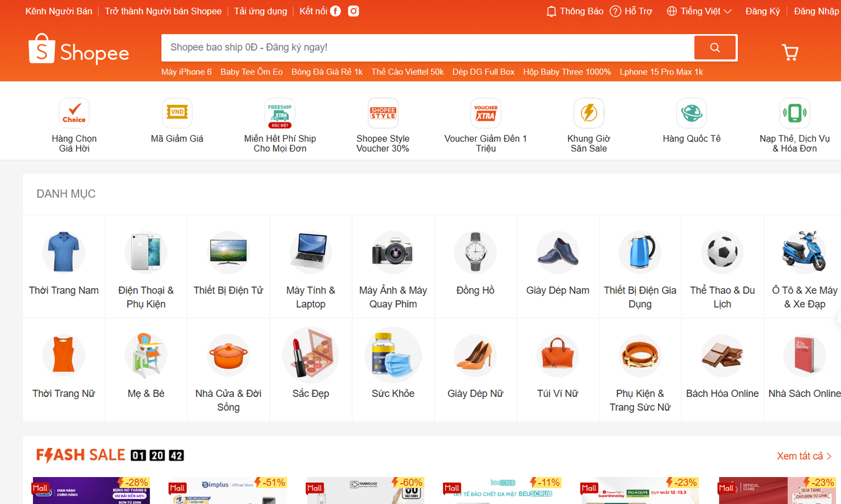Viewport: 841px width, 504px height.
Task: Expand the Tiếng Việt language dropdown
Action: 699,11
